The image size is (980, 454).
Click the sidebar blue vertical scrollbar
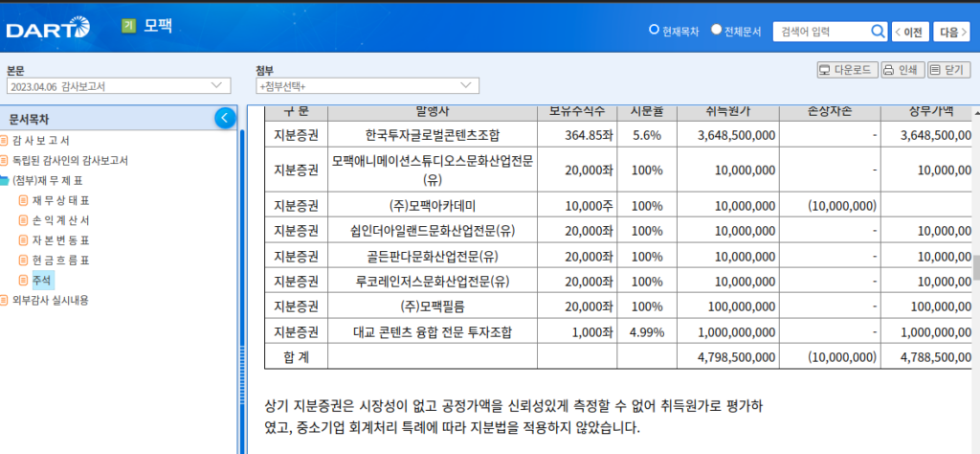click(x=242, y=291)
